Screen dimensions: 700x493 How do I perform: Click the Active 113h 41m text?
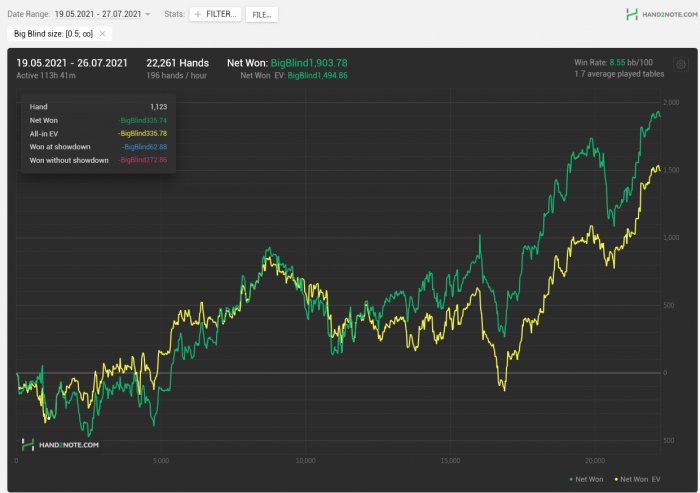[x=46, y=75]
